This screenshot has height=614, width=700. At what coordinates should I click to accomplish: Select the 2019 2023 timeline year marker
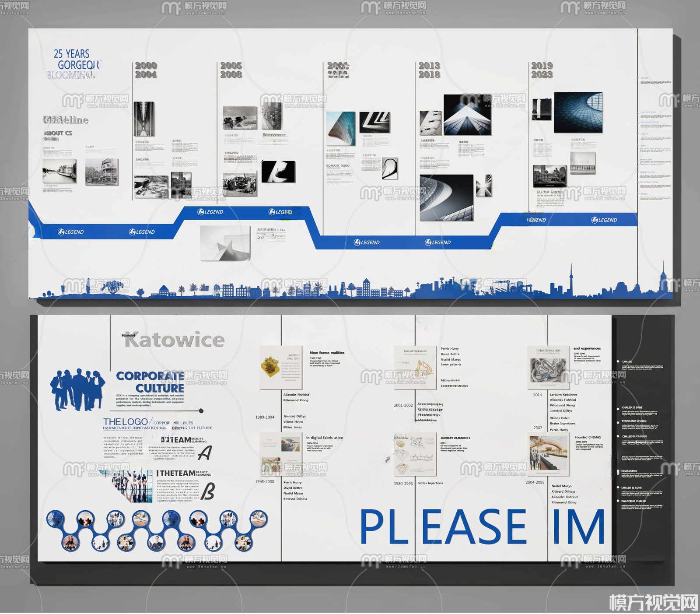tap(542, 70)
